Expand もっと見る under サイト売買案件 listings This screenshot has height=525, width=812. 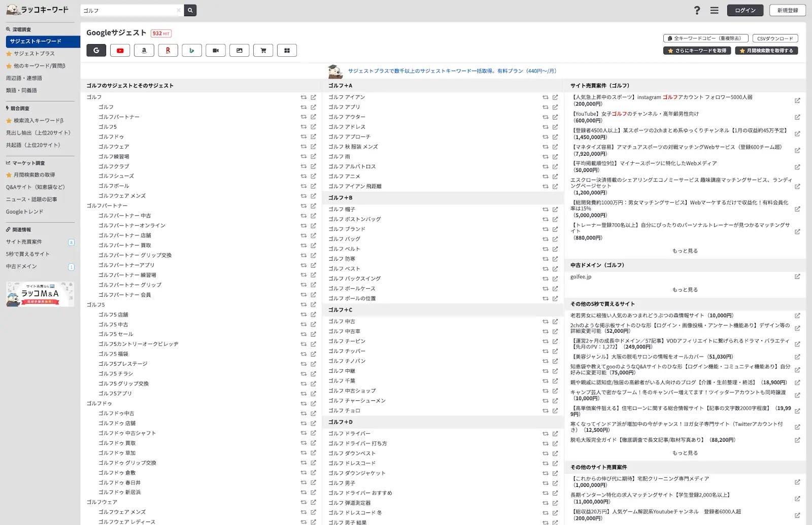point(685,251)
